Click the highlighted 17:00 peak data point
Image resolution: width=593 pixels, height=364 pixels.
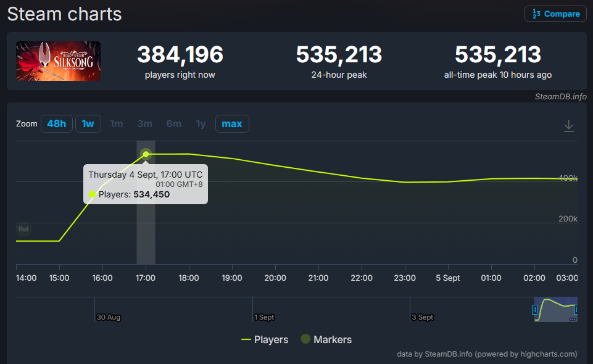(146, 154)
